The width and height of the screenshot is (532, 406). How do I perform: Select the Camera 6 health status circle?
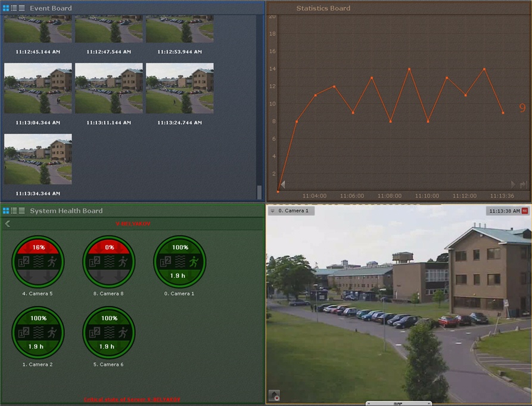(109, 333)
